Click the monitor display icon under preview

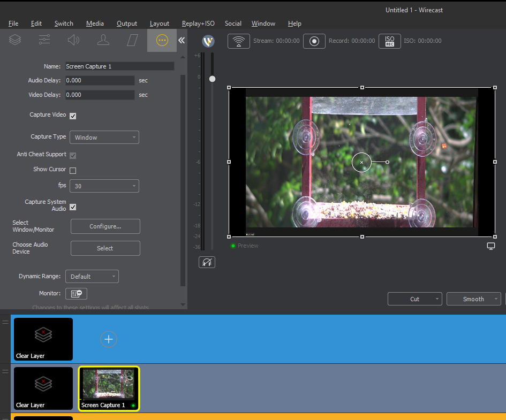coord(491,246)
